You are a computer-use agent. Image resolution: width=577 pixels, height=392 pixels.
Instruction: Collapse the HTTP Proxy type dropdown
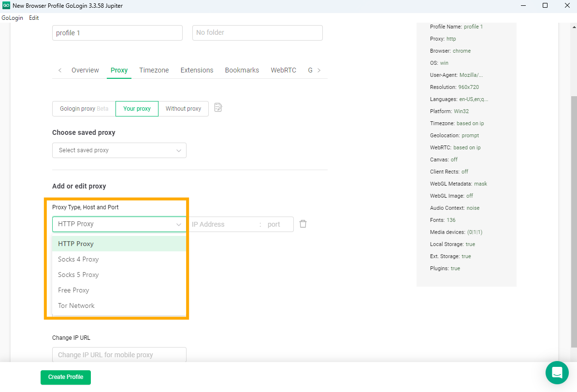[119, 224]
